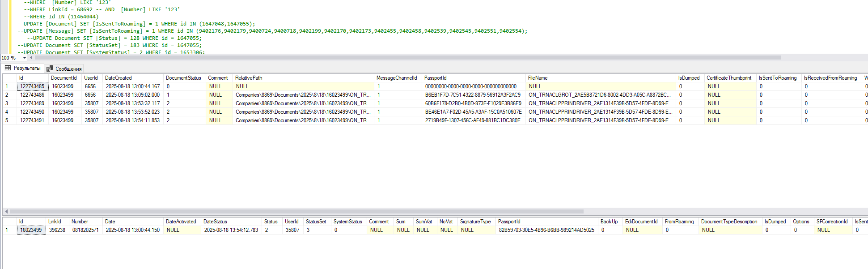Select the BackUp column header
This screenshot has height=269, width=868.
610,222
